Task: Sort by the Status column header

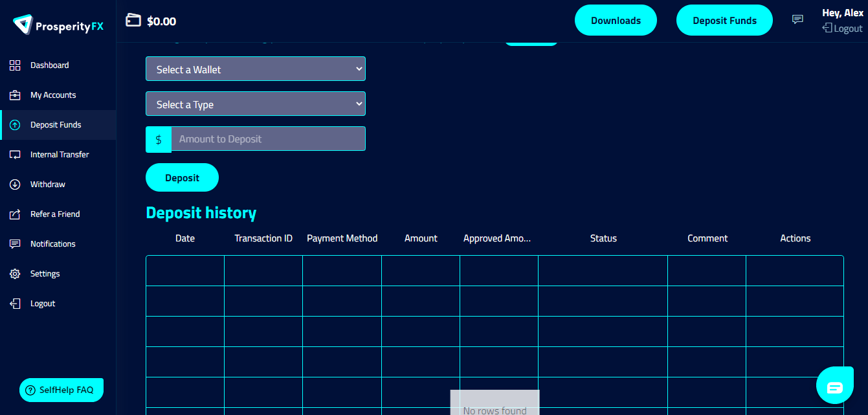Action: 603,238
